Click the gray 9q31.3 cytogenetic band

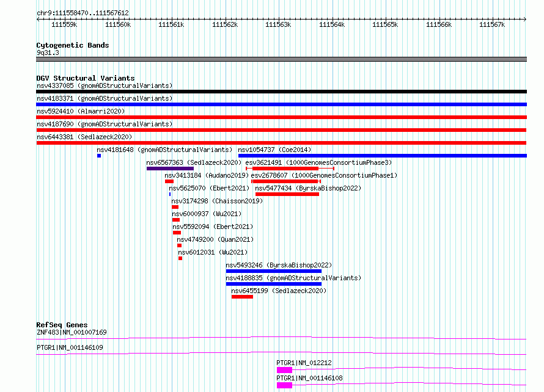pos(281,59)
